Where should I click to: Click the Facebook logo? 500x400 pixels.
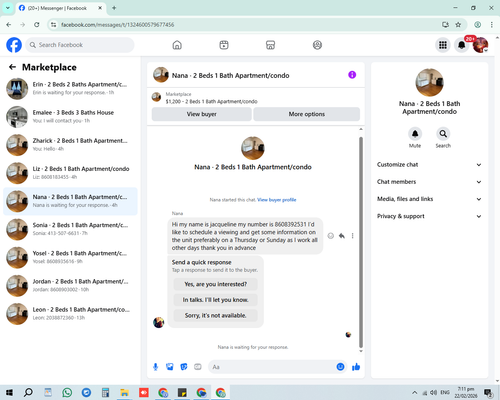pyautogui.click(x=14, y=45)
